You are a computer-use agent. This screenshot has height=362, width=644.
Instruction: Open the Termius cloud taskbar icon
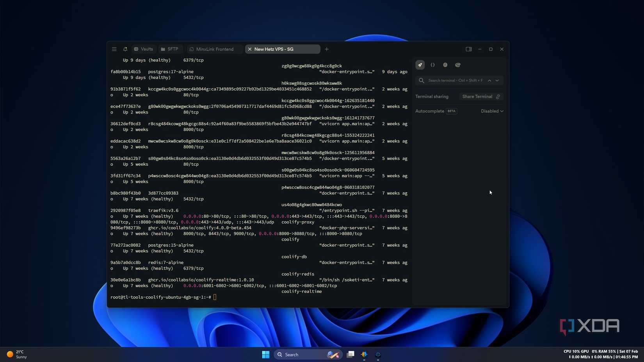click(378, 355)
